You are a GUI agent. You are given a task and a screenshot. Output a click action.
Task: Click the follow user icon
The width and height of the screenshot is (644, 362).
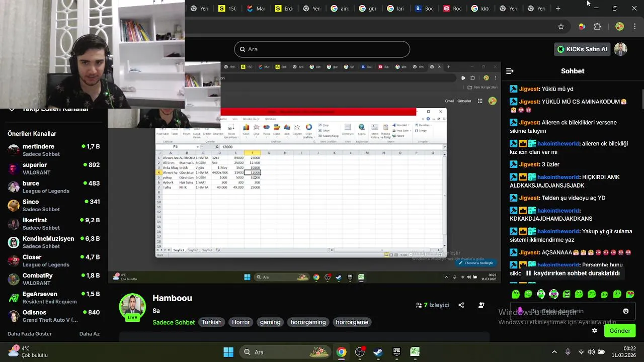tap(481, 305)
